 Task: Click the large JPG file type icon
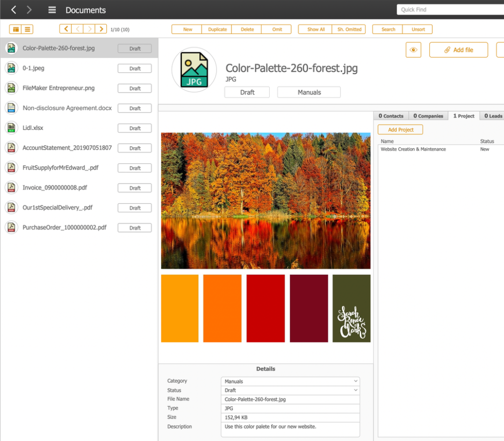pyautogui.click(x=194, y=70)
